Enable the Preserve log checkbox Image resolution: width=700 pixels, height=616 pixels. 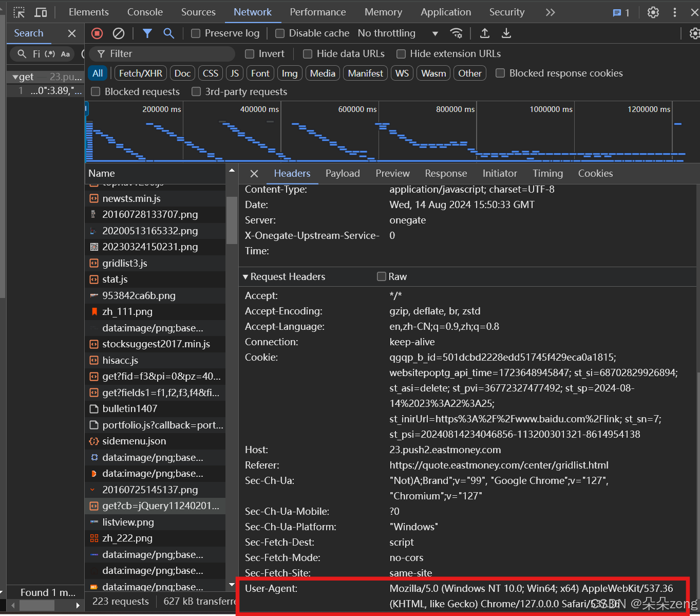pyautogui.click(x=196, y=33)
